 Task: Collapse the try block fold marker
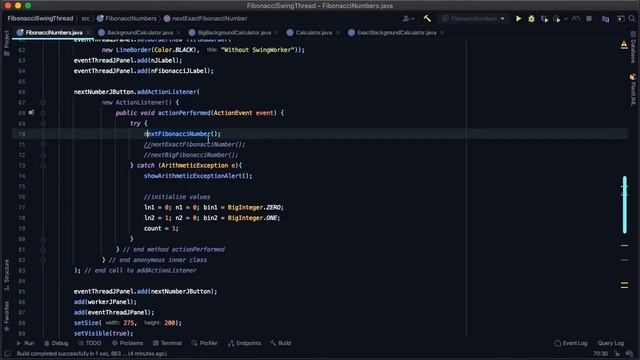43,123
